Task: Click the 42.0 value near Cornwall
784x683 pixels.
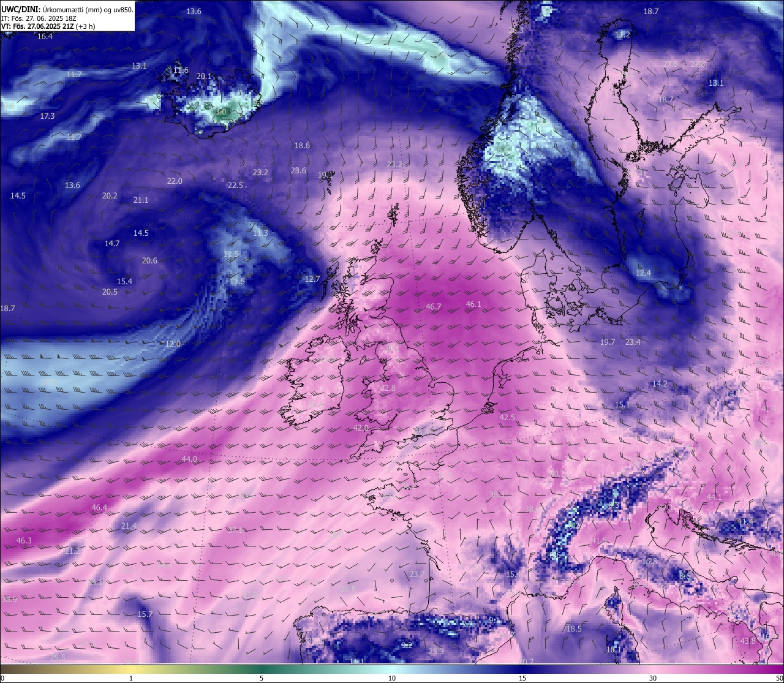Action: click(361, 428)
